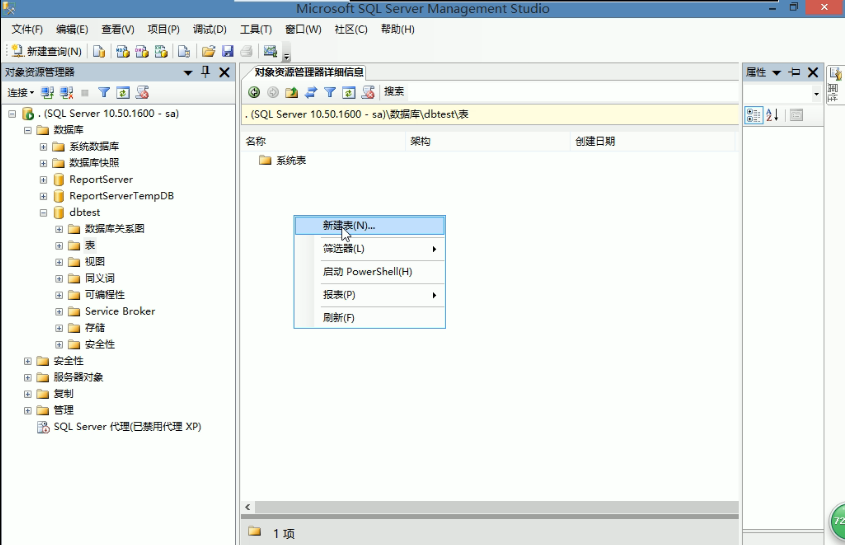845x545 pixels.
Task: Select the 系统表 folder in the details list
Action: [283, 160]
